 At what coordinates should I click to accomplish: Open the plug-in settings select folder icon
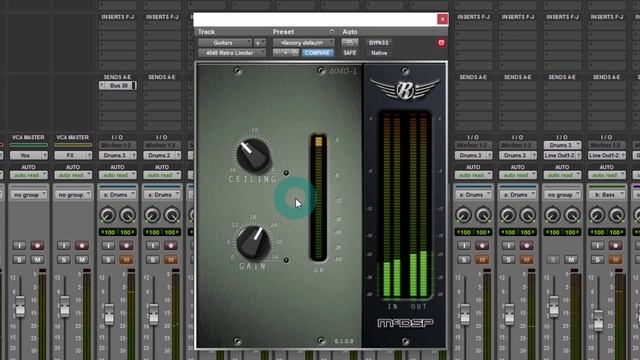click(x=295, y=53)
